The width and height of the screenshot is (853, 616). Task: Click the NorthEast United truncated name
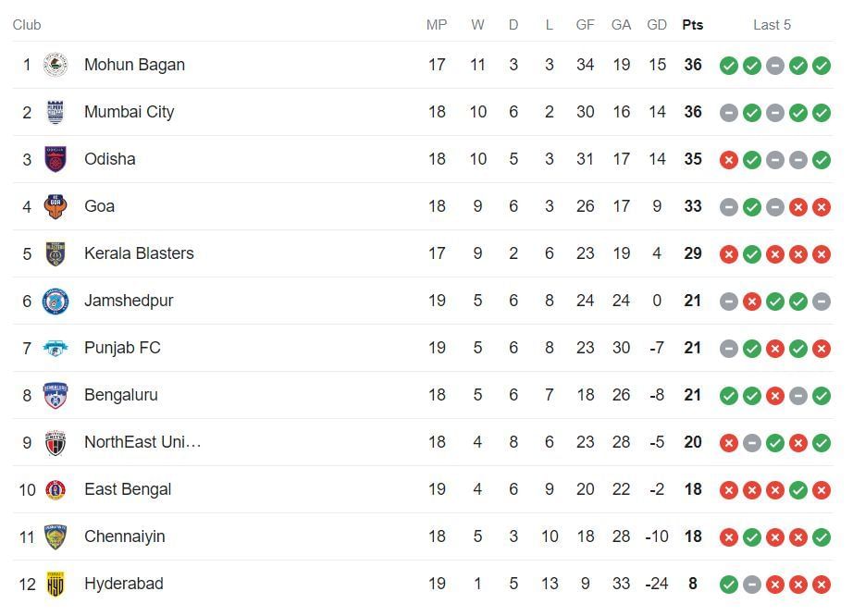143,442
